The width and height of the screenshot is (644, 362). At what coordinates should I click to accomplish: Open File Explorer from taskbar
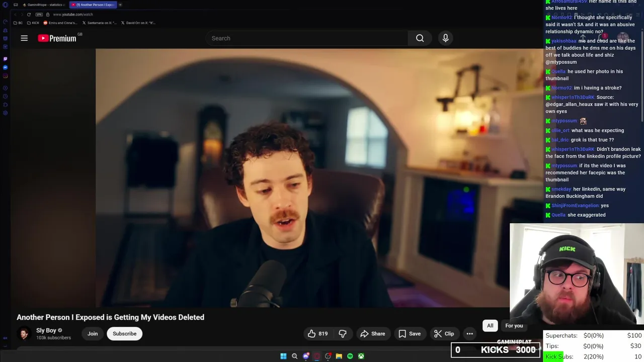pyautogui.click(x=339, y=356)
